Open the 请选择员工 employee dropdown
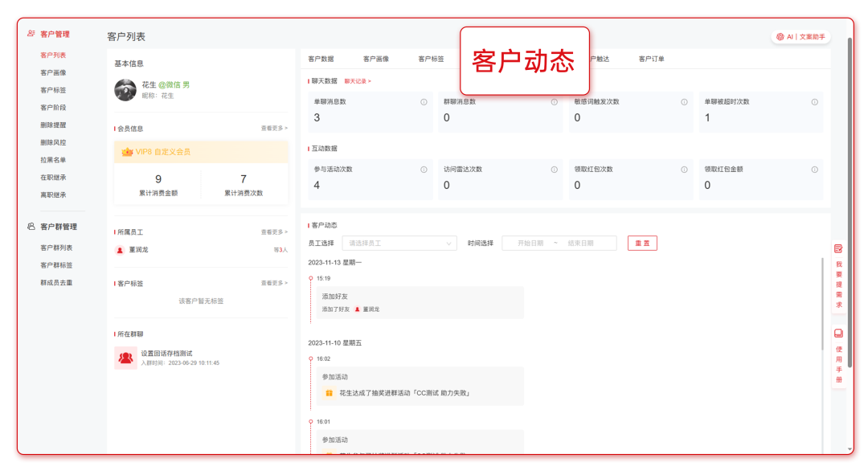 pos(399,243)
